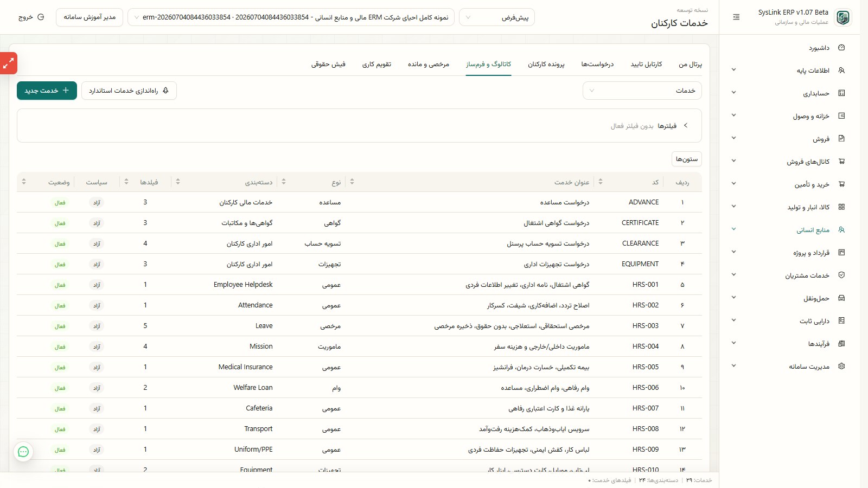Collapse the sidebar menu toggle icon
This screenshot has width=868, height=488.
pyautogui.click(x=736, y=17)
